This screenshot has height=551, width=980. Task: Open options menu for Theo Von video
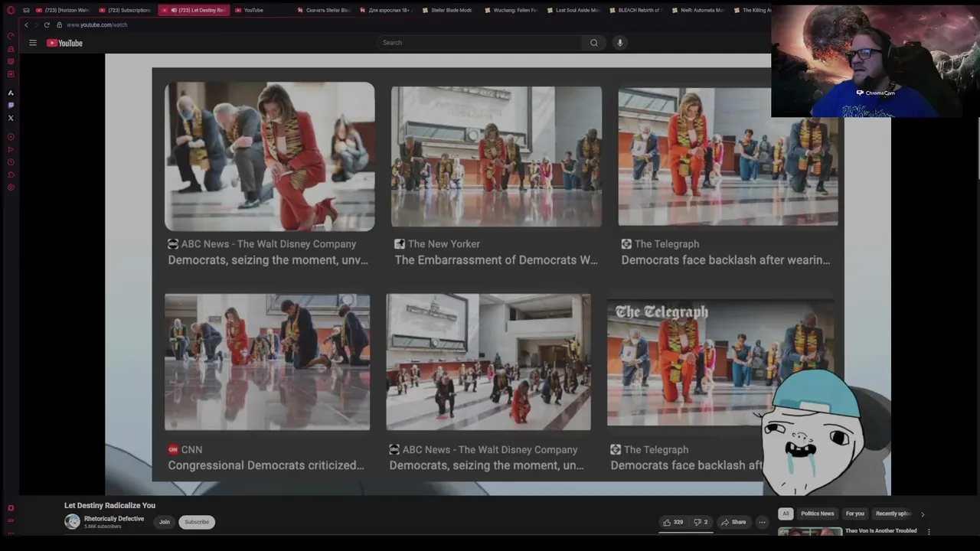(929, 531)
